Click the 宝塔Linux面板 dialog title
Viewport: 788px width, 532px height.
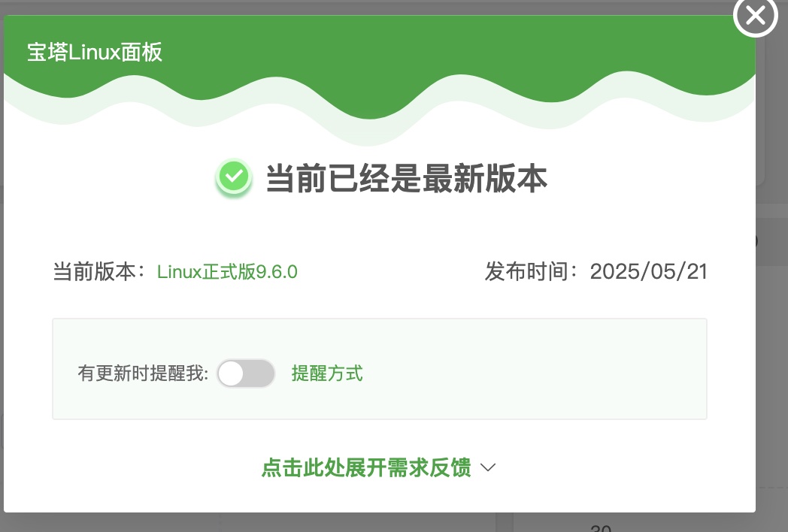point(95,53)
